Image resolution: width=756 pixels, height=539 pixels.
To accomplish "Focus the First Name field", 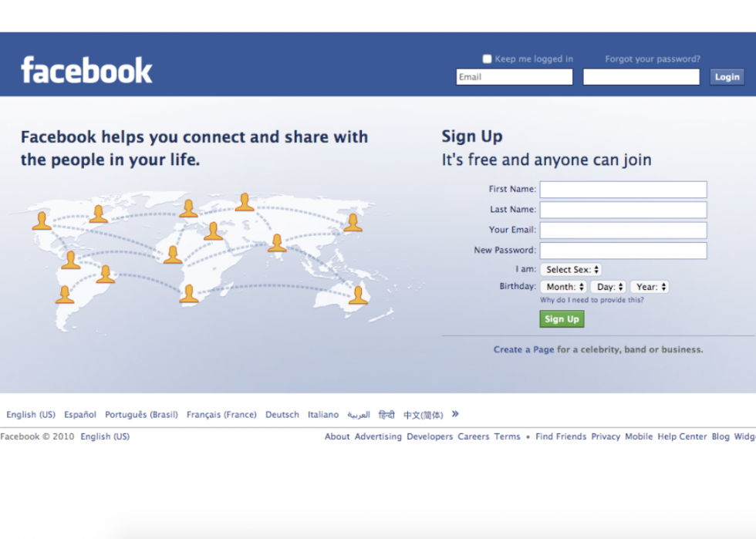I will 623,190.
